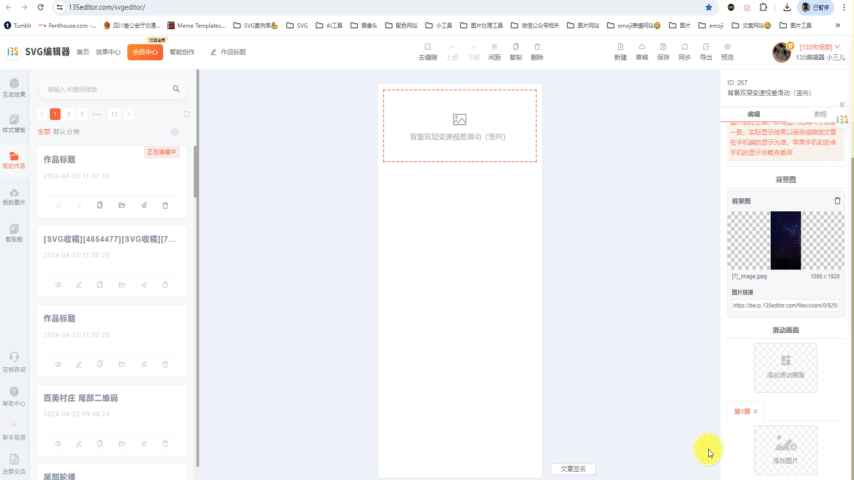
Task: Delete the [SVG收稿] work
Action: pyautogui.click(x=165, y=285)
